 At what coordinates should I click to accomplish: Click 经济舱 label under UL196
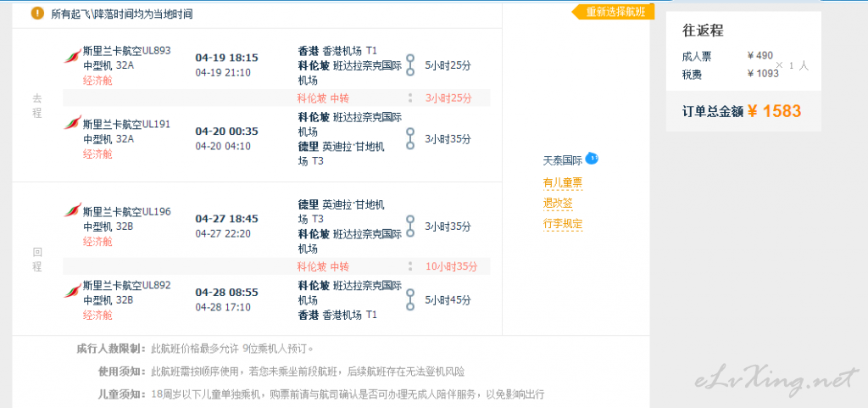(x=98, y=242)
